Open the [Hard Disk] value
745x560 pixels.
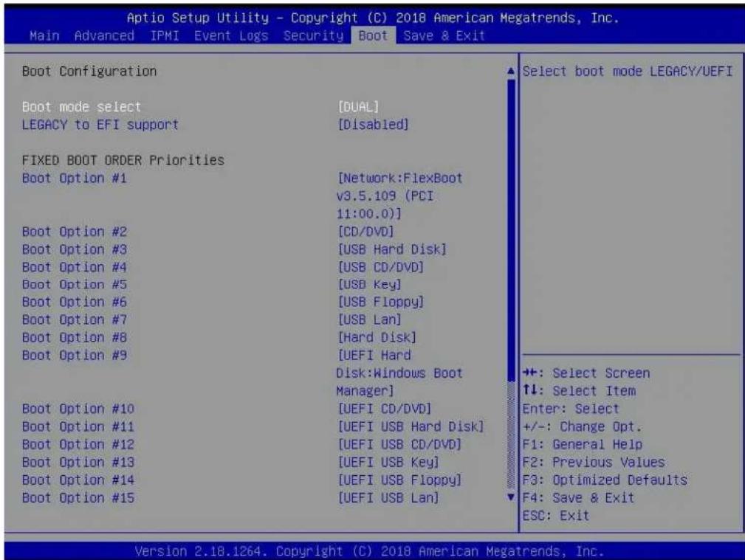(377, 338)
